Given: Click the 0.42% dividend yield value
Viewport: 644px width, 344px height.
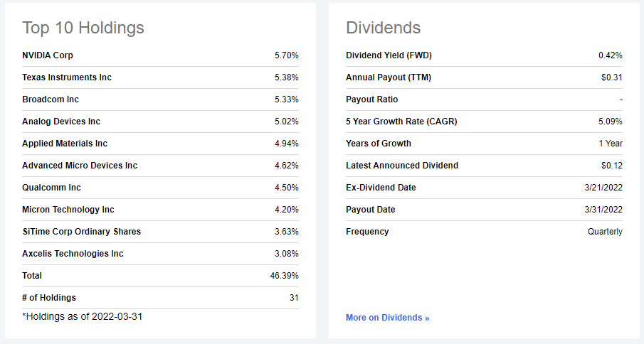Looking at the screenshot, I should (611, 55).
